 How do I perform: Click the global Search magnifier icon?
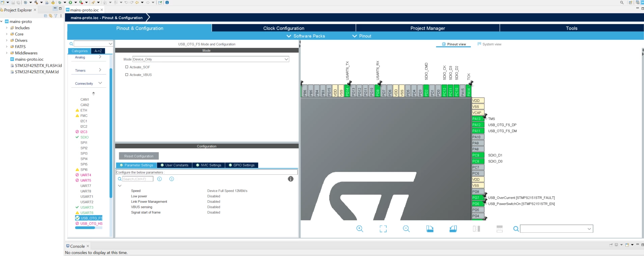pyautogui.click(x=622, y=2)
